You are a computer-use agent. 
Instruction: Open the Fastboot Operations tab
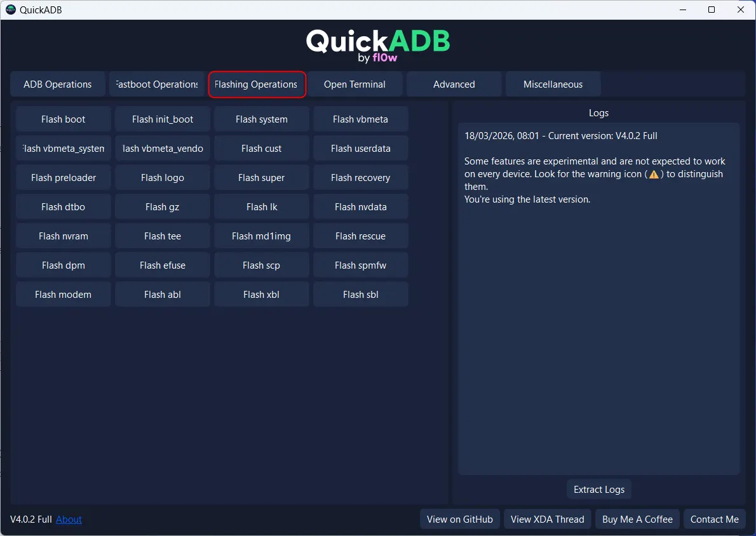[x=157, y=84]
